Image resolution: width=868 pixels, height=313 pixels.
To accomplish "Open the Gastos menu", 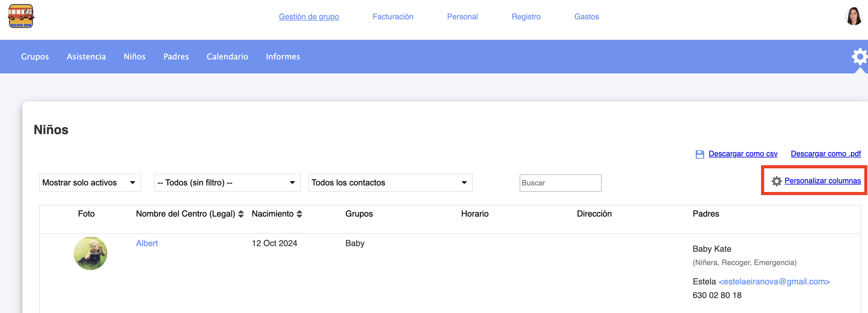I will click(x=586, y=16).
